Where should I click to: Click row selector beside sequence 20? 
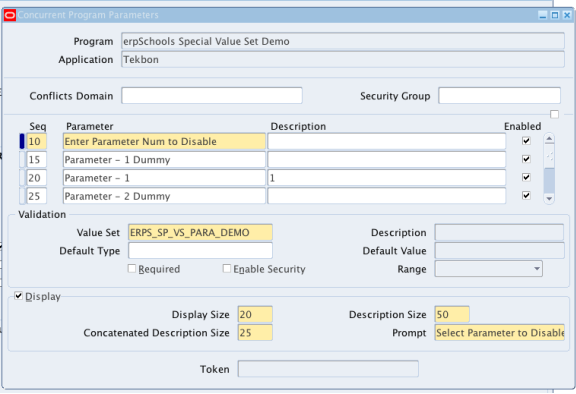click(22, 178)
